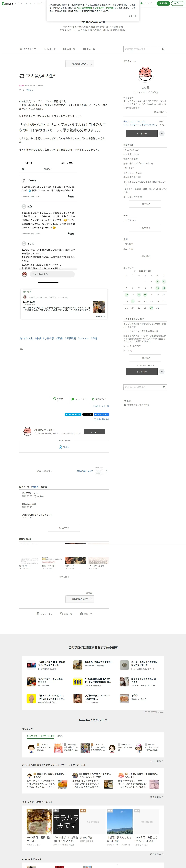This screenshot has width=186, height=868.
Task: Open hashtag #自分の人生
Action: pyautogui.click(x=26, y=338)
